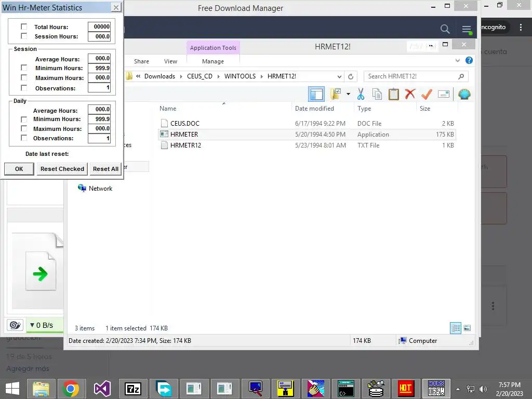Click the rename card icon in toolbar
The height and width of the screenshot is (399, 532).
click(444, 94)
